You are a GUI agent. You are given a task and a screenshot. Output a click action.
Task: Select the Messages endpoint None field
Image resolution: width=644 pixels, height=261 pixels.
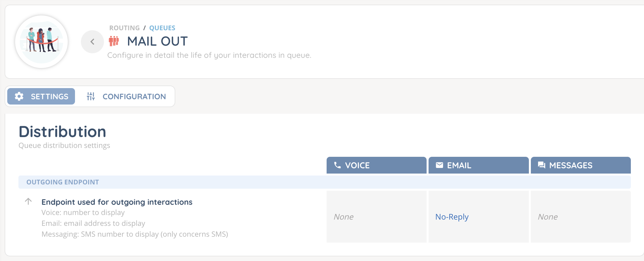(581, 217)
